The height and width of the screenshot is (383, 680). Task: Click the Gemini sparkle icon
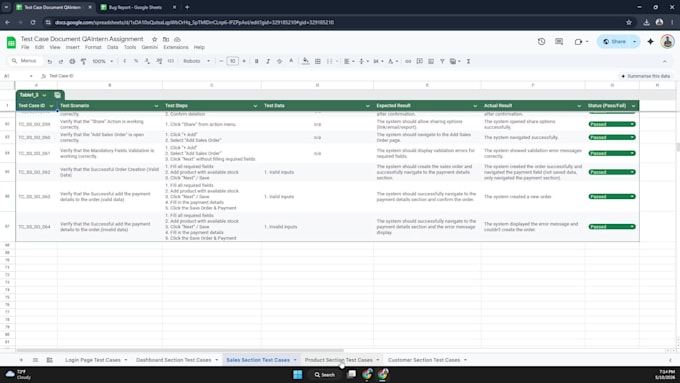[x=650, y=42]
